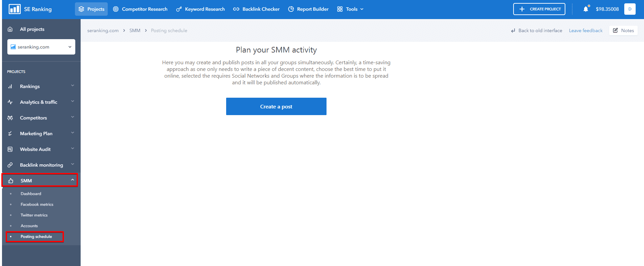Click the SMM thumbs-up icon
This screenshot has width=644, height=266.
click(11, 181)
